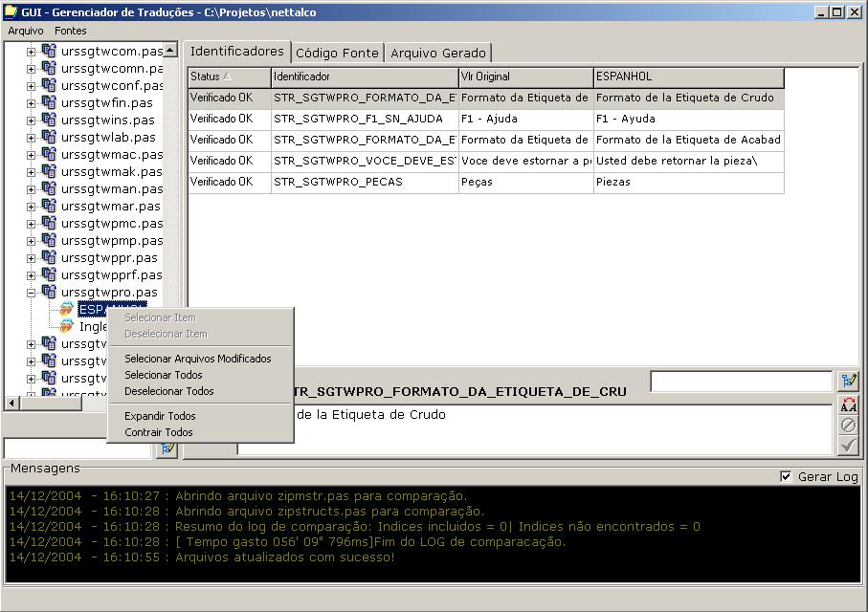Click the file icon of urssgtwpmc.pas
Viewport: 868px width, 612px height.
(49, 223)
